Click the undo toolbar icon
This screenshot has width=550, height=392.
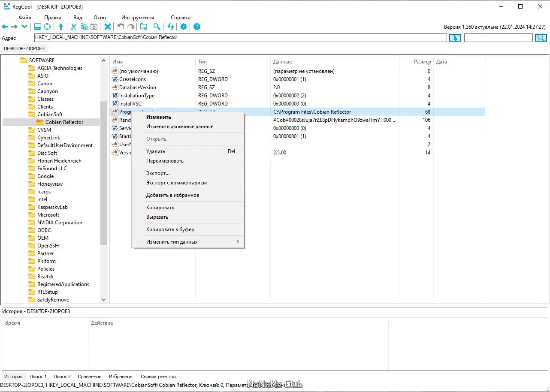(x=121, y=27)
